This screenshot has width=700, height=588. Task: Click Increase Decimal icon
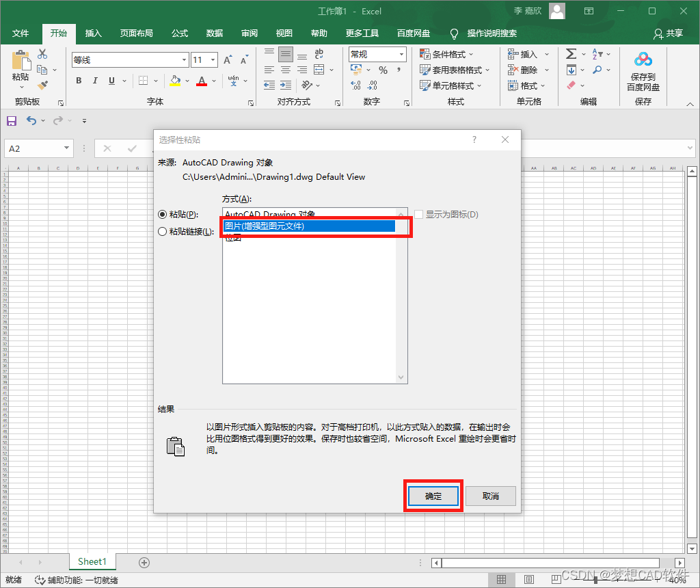click(x=355, y=85)
